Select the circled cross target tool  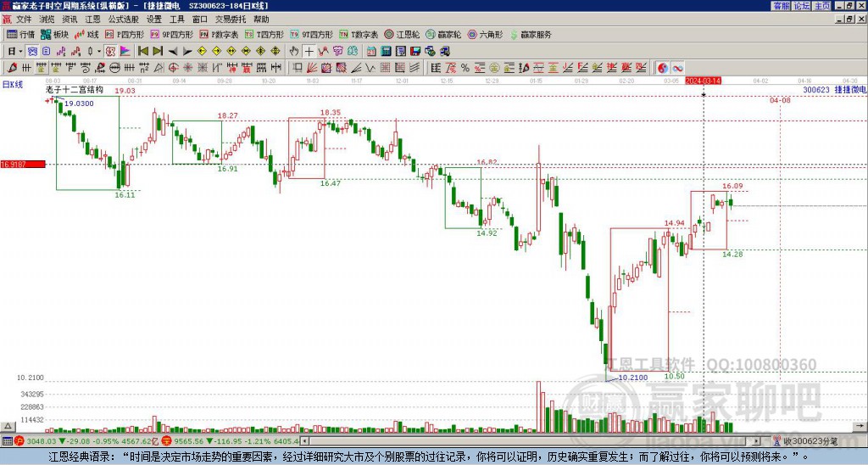tap(173, 68)
